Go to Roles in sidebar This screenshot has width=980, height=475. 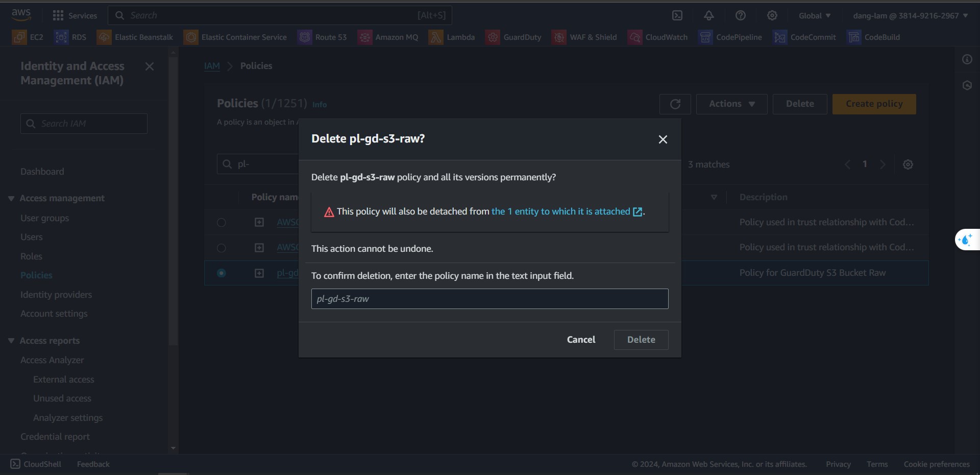pyautogui.click(x=31, y=256)
